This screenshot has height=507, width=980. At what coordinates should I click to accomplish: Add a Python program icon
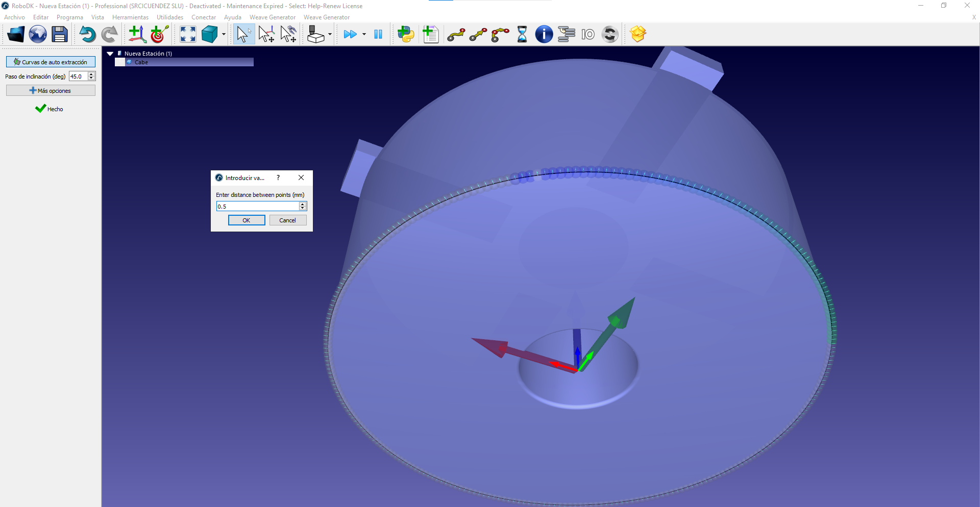coord(406,35)
